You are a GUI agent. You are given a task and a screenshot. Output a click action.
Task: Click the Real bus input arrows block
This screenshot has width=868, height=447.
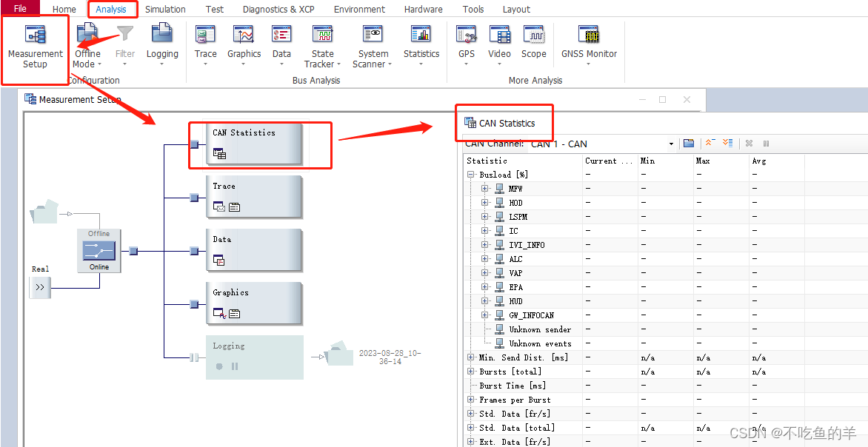tap(40, 288)
